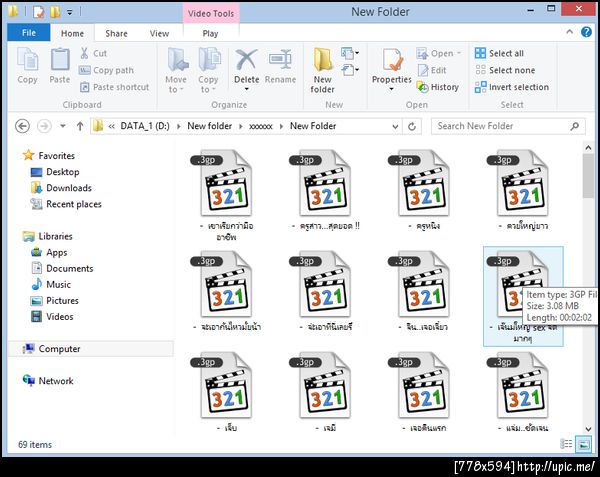Click the Cut scissors command

click(x=93, y=53)
